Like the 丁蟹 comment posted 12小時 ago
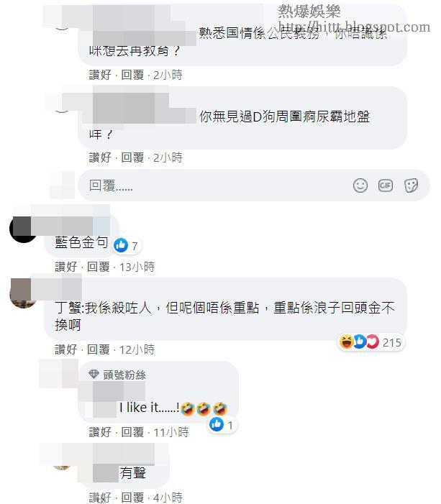 pyautogui.click(x=66, y=349)
